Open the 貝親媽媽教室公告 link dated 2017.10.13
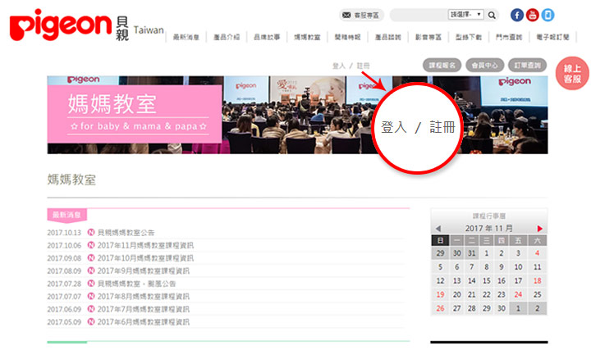The width and height of the screenshot is (591, 364). click(x=126, y=233)
